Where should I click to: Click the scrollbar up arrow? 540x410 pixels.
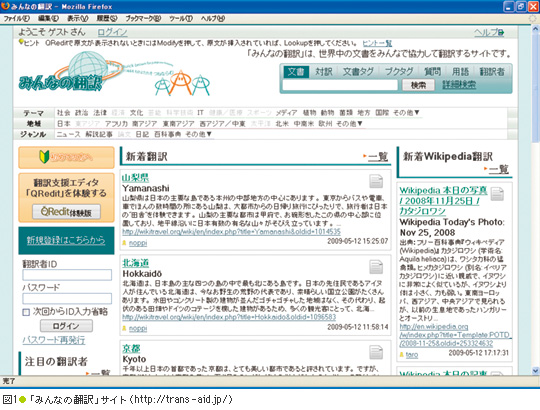click(536, 30)
